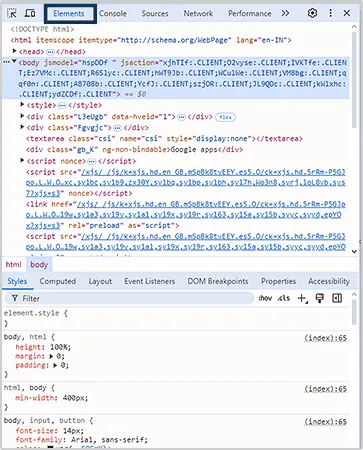Open the DOM Breakpoints pane
This screenshot has height=450, width=363.
[218, 281]
